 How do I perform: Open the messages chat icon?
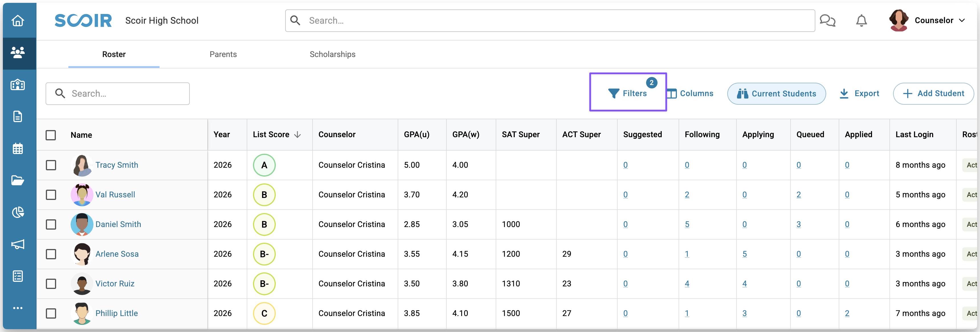827,21
